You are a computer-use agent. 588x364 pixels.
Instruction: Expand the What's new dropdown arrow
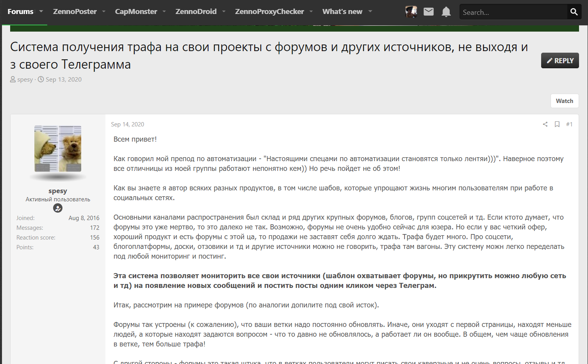click(x=370, y=11)
